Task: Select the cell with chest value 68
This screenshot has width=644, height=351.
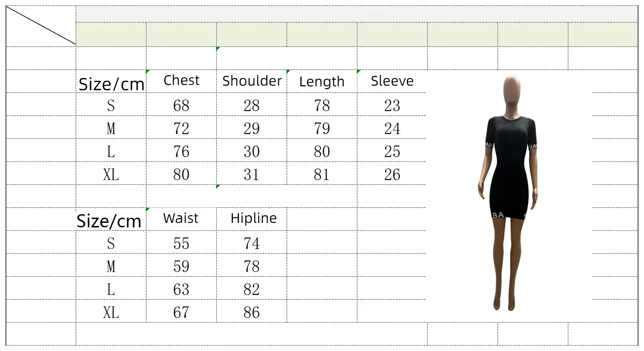Action: (181, 104)
